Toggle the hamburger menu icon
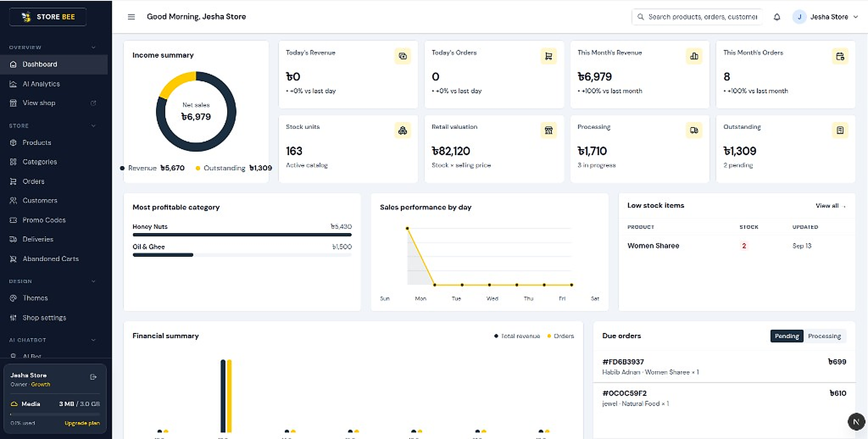This screenshot has height=439, width=868. (131, 17)
